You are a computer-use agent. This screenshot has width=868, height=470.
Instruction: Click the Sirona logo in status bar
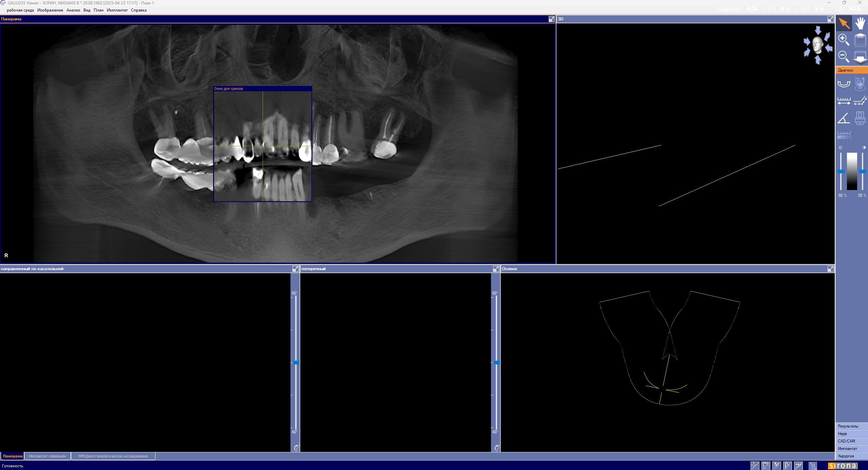843,466
